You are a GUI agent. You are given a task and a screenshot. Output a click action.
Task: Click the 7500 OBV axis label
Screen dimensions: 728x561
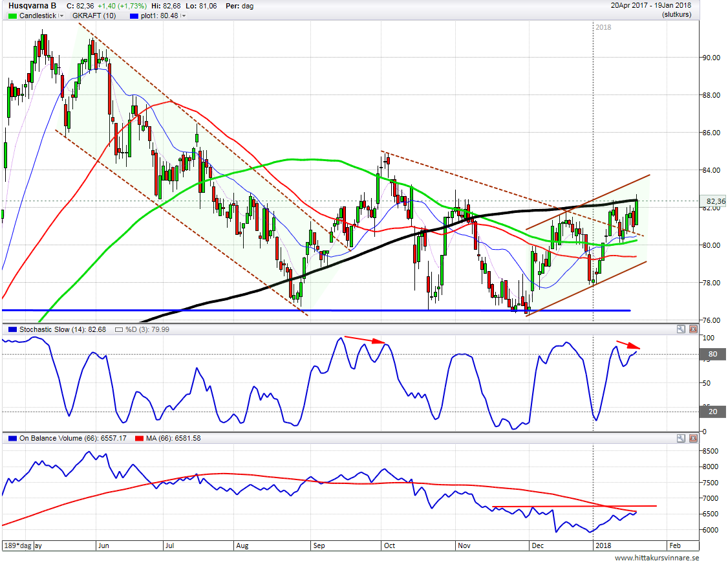pos(710,483)
